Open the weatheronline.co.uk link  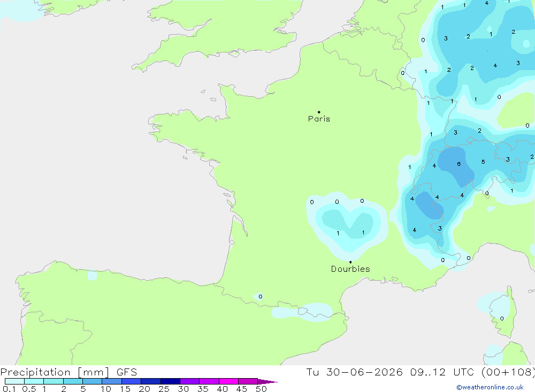pos(490,387)
